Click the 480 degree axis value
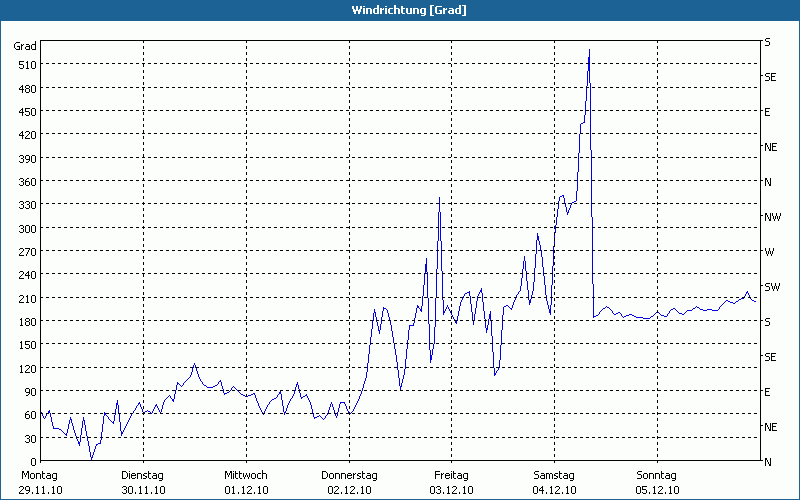 29,88
